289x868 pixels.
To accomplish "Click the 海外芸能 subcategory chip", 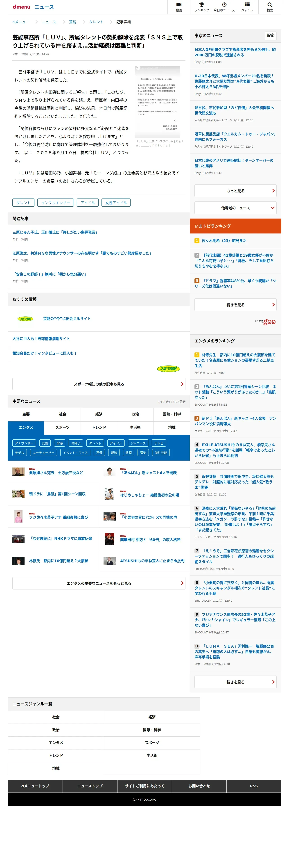I will coord(161,452).
